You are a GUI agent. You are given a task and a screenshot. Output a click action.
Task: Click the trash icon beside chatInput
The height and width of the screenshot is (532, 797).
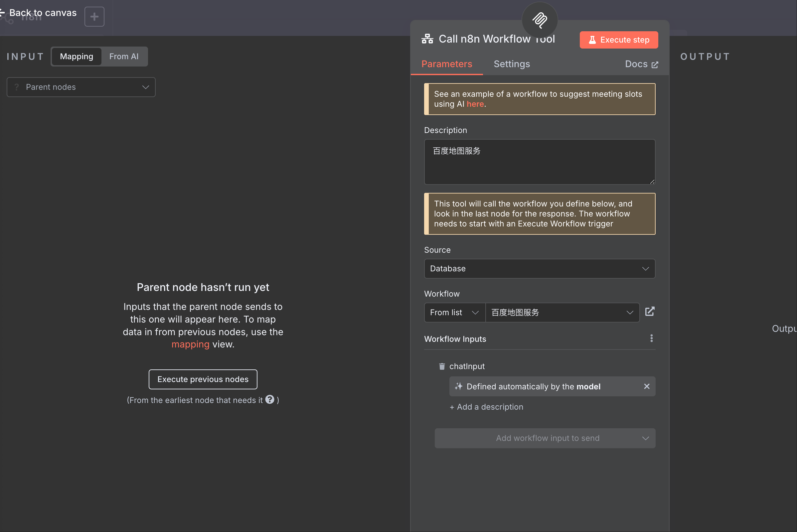click(x=442, y=366)
